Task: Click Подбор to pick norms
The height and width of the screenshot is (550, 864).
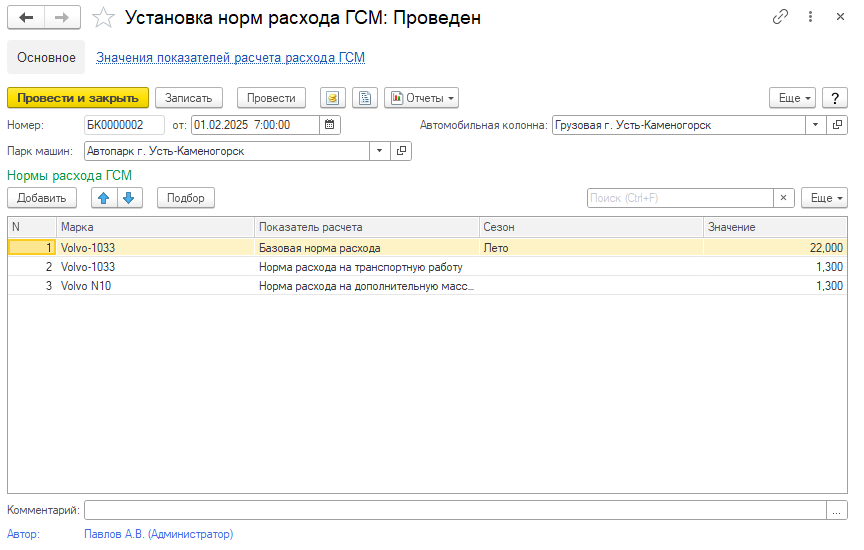Action: click(x=186, y=198)
